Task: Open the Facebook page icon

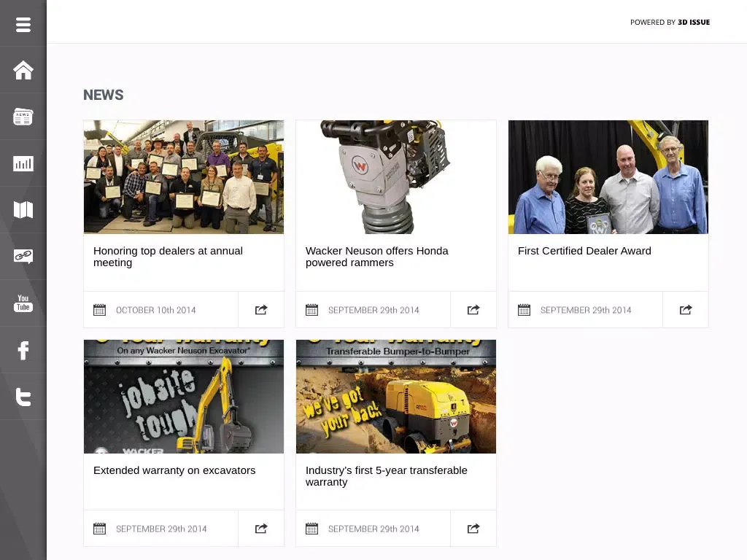Action: point(23,350)
